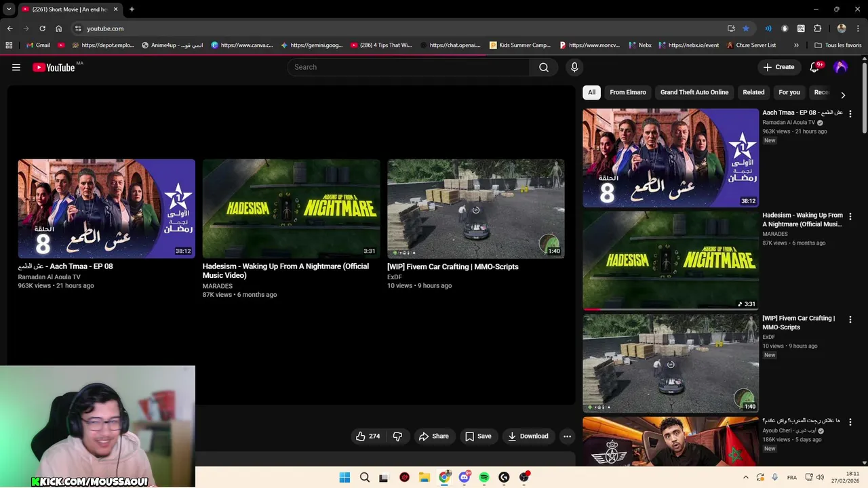Start voice search with the microphone
Viewport: 868px width, 488px height.
click(x=574, y=67)
